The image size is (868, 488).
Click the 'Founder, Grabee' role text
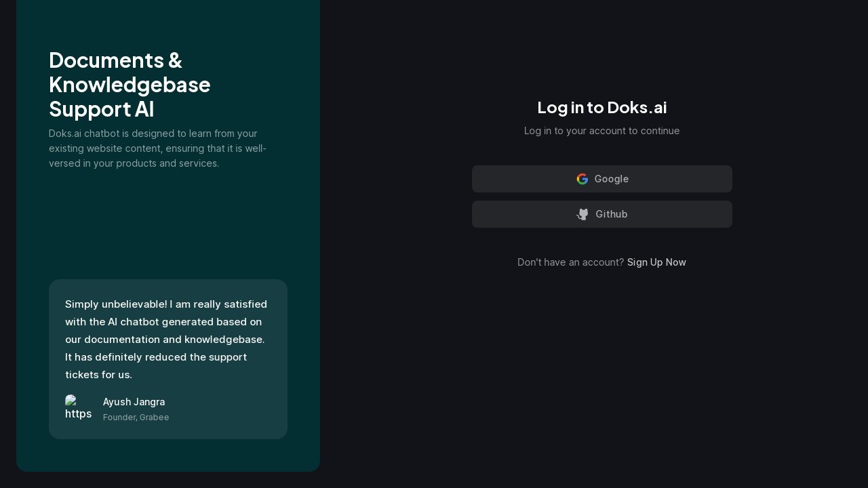136,418
